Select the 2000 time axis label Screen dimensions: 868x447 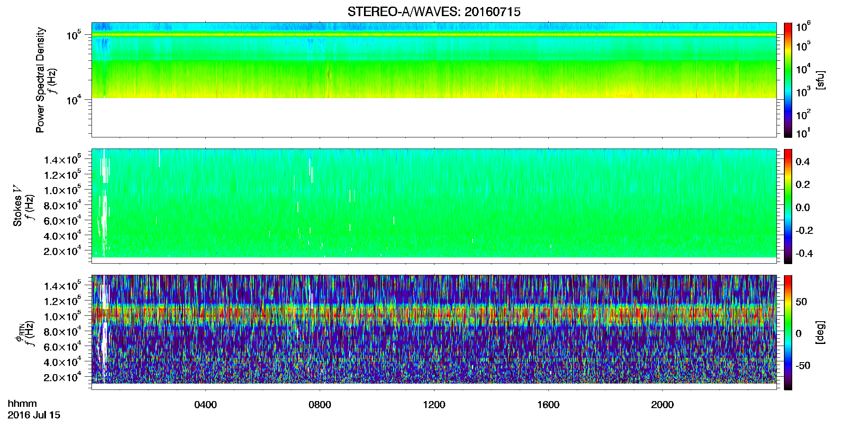(662, 405)
